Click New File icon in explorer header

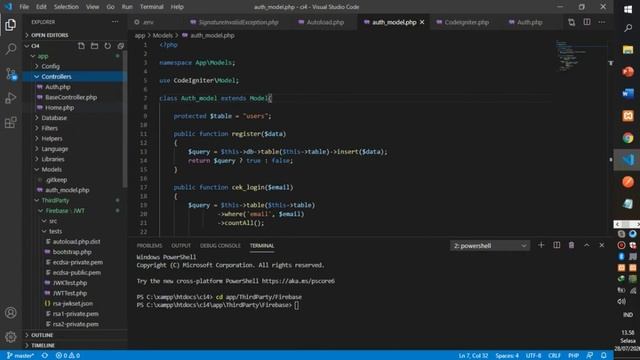[81, 46]
